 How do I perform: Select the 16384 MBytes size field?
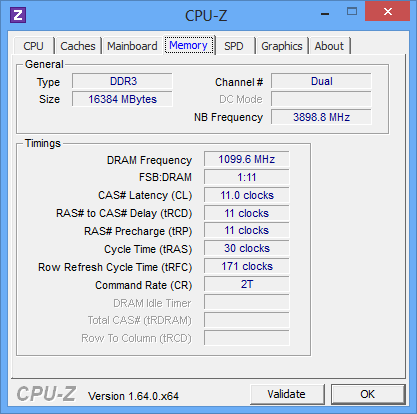click(x=122, y=99)
